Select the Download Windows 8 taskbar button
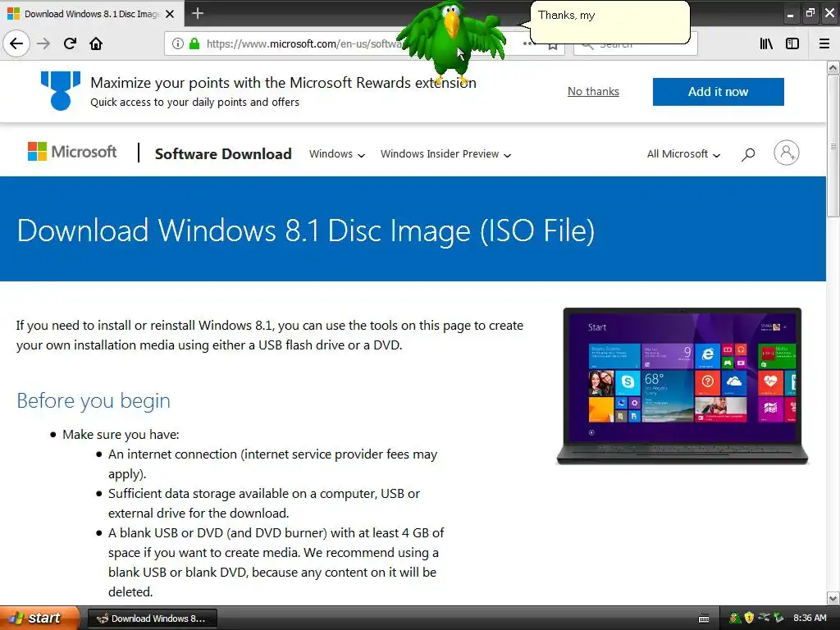Screen dimensions: 840x630 (x=152, y=619)
